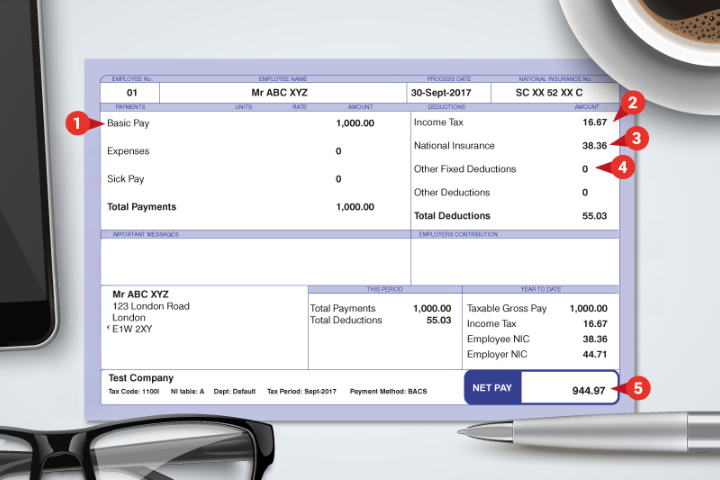Viewport: 720px width, 480px height.
Task: Select the postcode "E1W 2XY"
Action: tap(132, 329)
